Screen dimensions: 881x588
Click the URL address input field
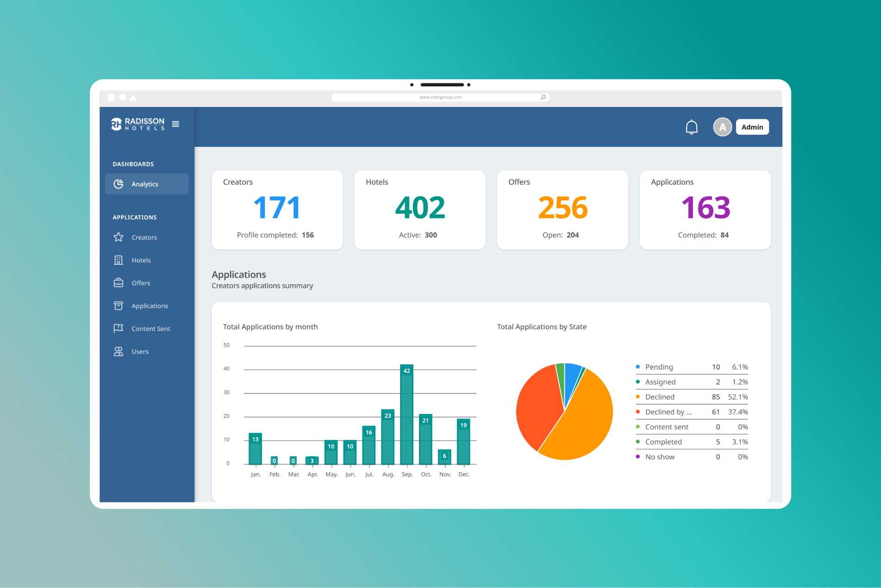(x=440, y=97)
